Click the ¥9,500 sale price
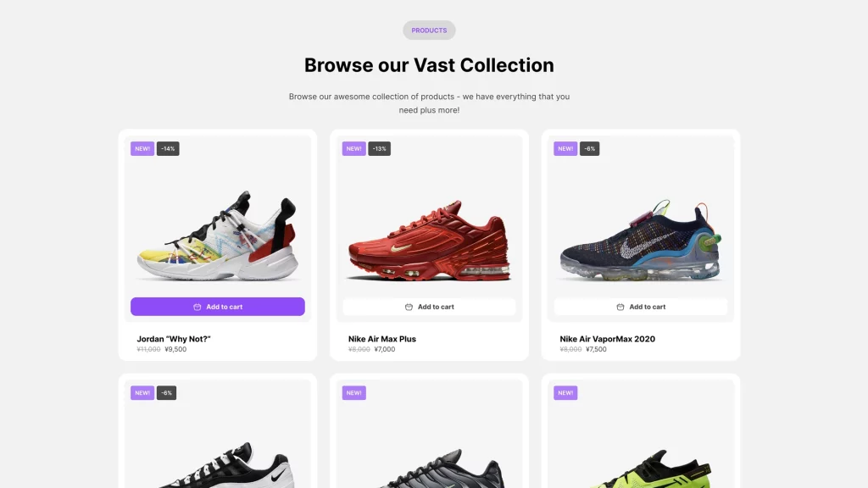The image size is (868, 488). 175,349
